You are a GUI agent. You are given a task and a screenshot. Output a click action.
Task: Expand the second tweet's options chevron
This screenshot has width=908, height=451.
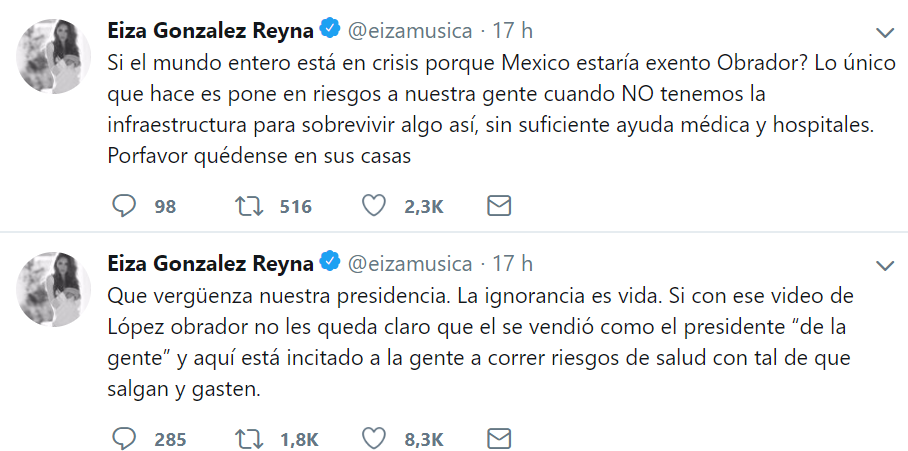coord(885,265)
